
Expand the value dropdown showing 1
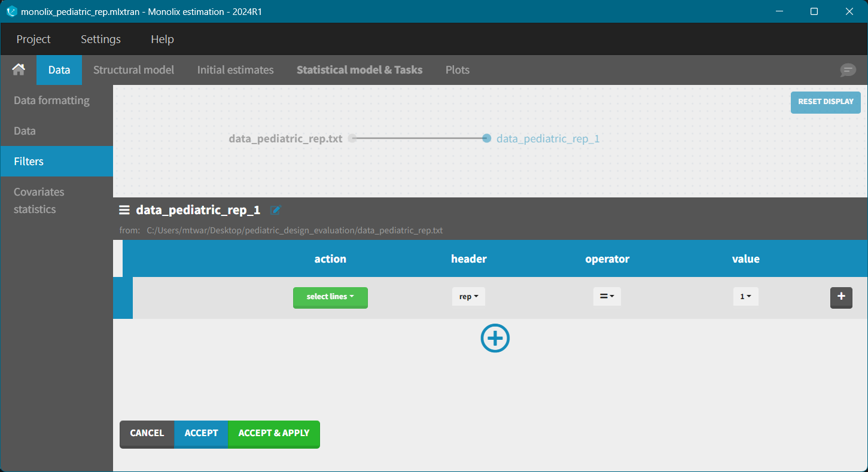click(x=745, y=297)
